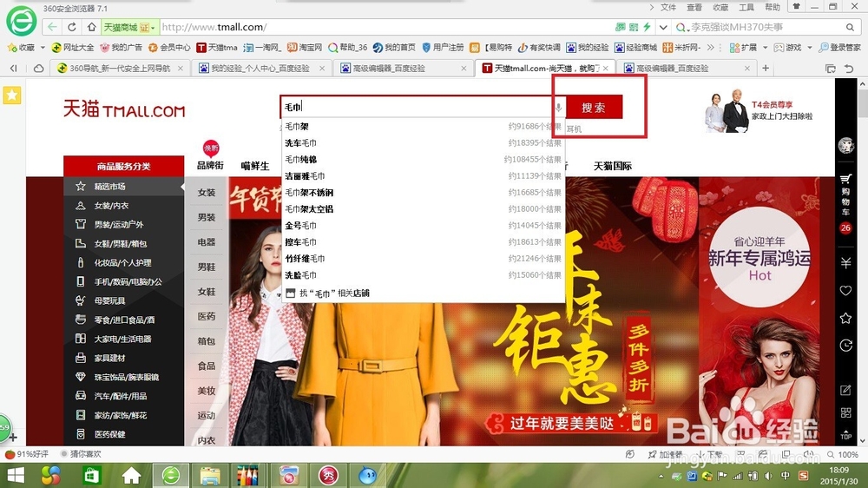Screen dimensions: 868x488
Task: Open the 工具 menu
Action: pyautogui.click(x=746, y=7)
